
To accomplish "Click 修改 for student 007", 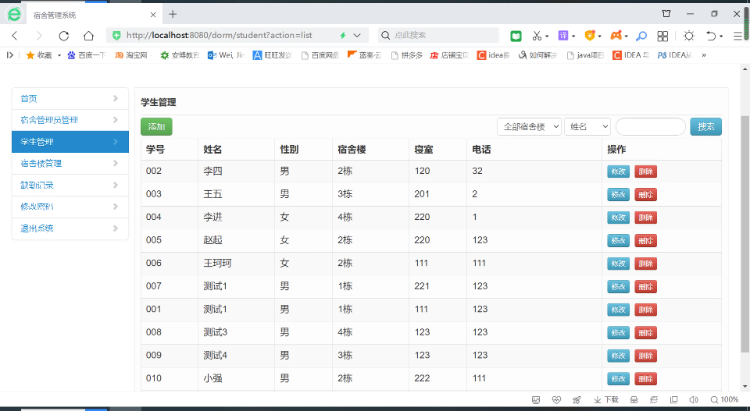I will 618,286.
